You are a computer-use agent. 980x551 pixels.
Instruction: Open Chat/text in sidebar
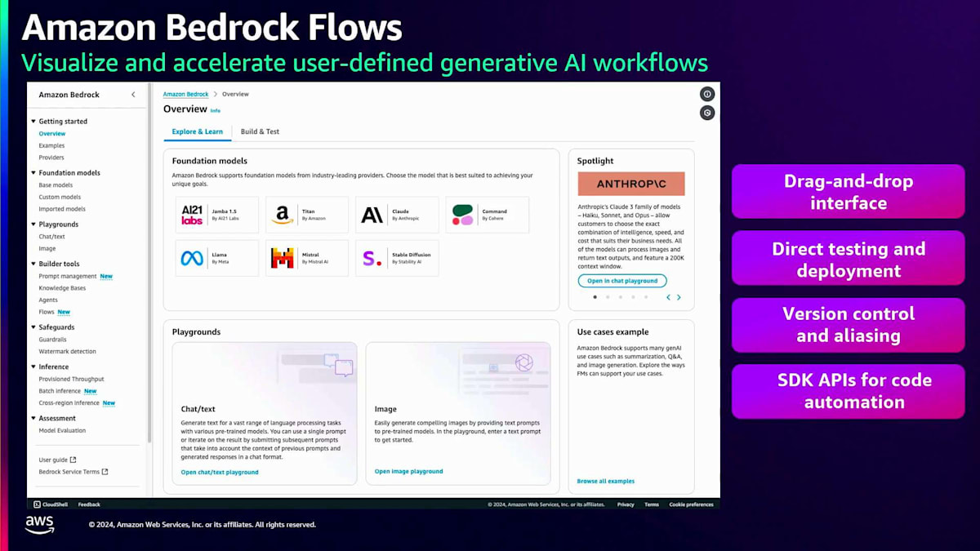[51, 237]
